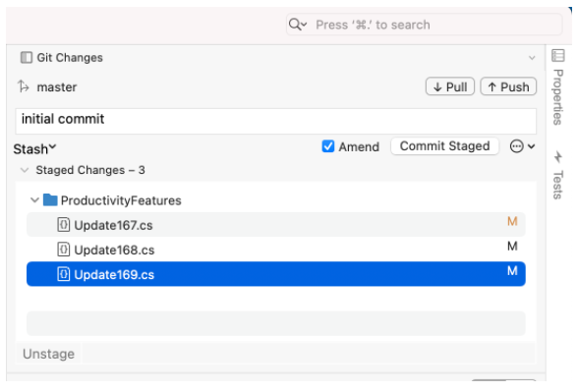Open the Stash dropdown
This screenshot has height=392, width=578.
tap(34, 149)
